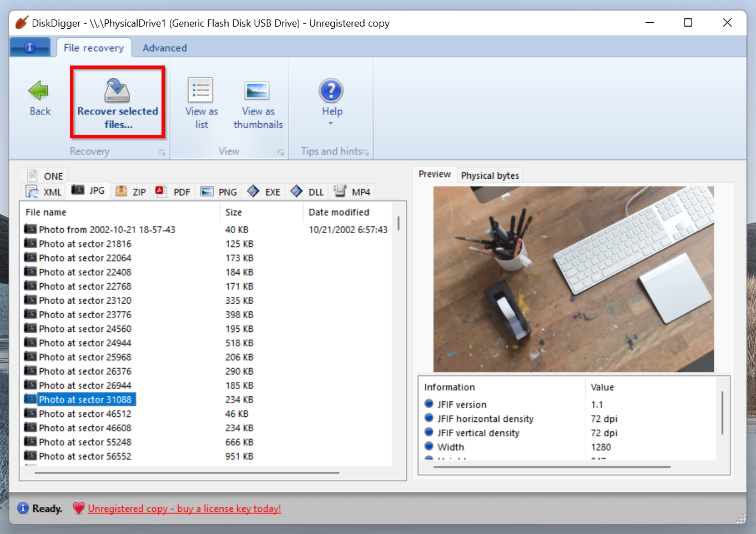Open the MP4 file type tab
This screenshot has height=534, width=756.
[352, 192]
